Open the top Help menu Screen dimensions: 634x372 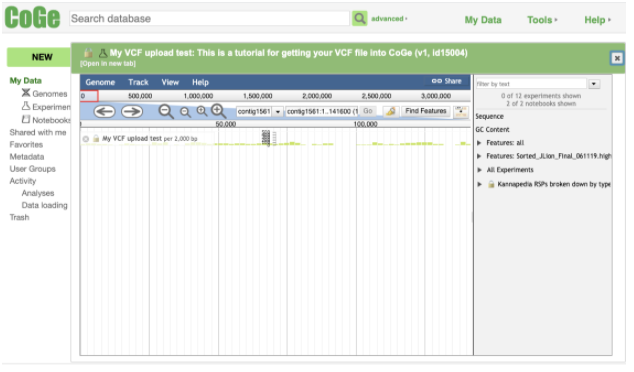click(597, 20)
